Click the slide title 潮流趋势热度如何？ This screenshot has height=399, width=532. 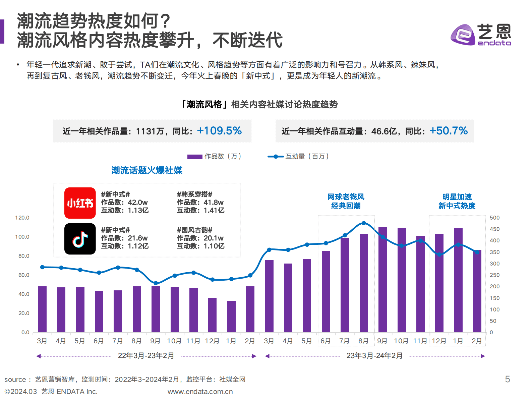tap(94, 21)
